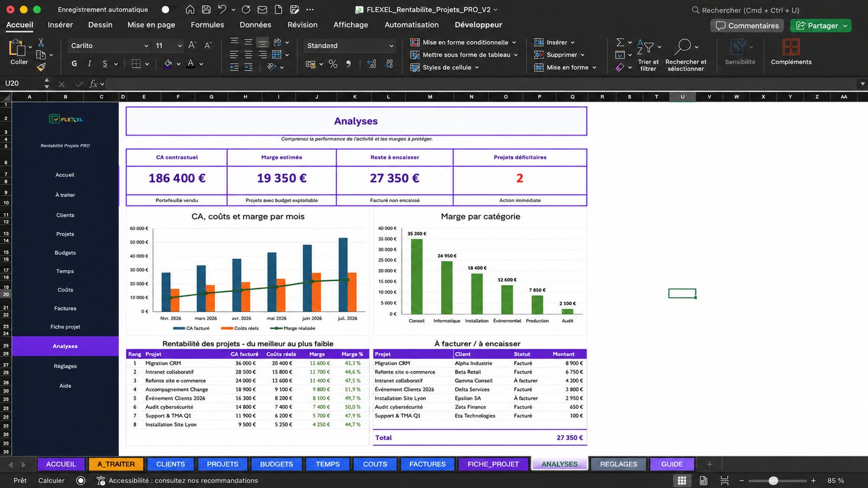Apply cell borders icon
Image resolution: width=868 pixels, height=488 pixels.
pos(136,63)
